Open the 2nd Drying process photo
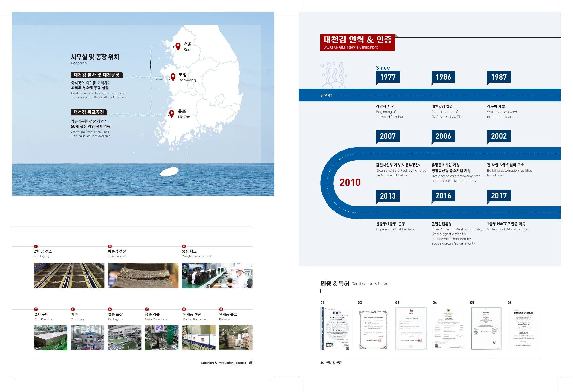Image resolution: width=573 pixels, height=392 pixels. click(69, 275)
